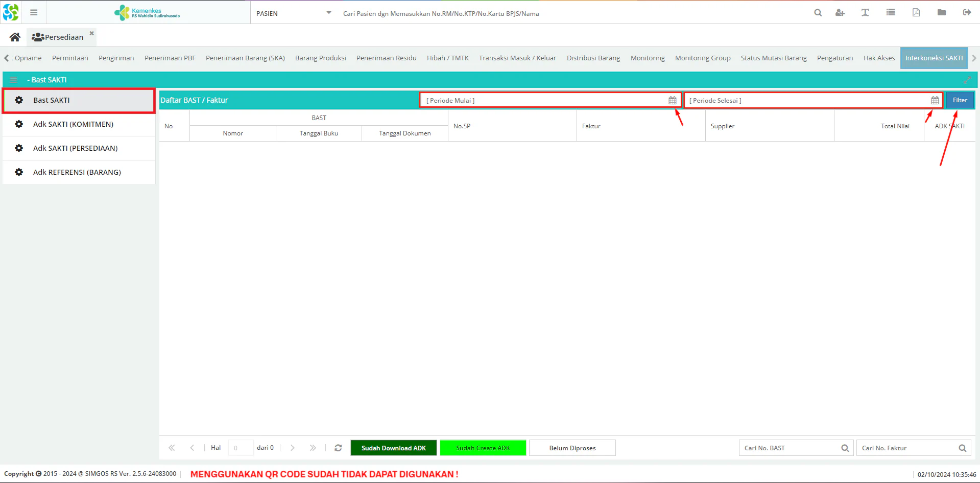The height and width of the screenshot is (483, 980).
Task: Open the PDF document icon in header
Action: pyautogui.click(x=916, y=13)
